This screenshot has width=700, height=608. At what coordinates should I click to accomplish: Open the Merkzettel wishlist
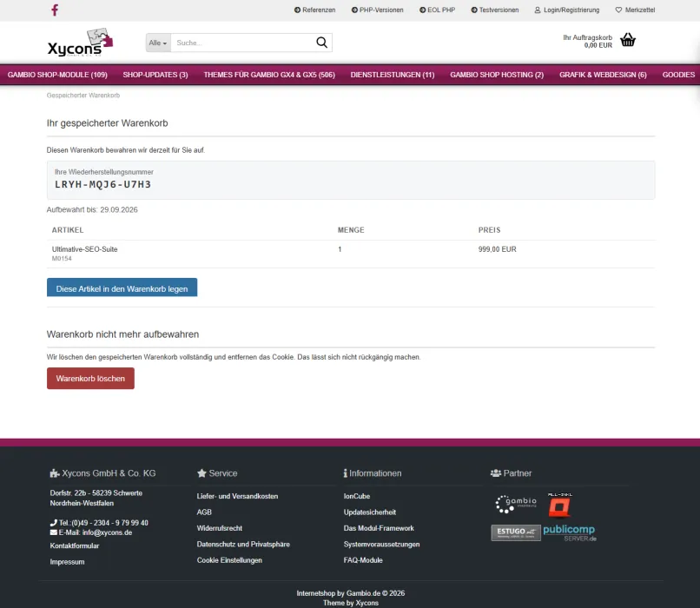(635, 10)
